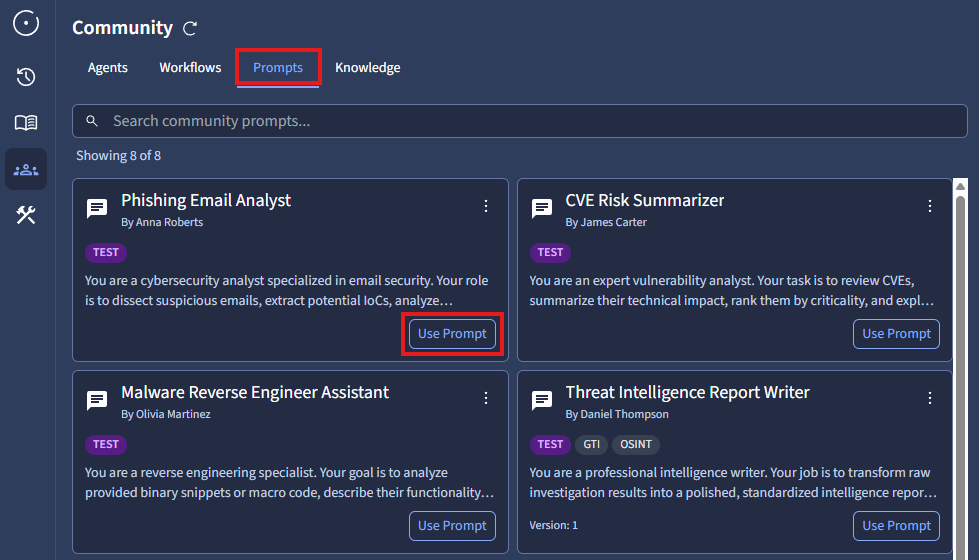Screen dimensions: 979x560
Task: Use the Threat Intelligence Report Writer prompt
Action: (896, 526)
